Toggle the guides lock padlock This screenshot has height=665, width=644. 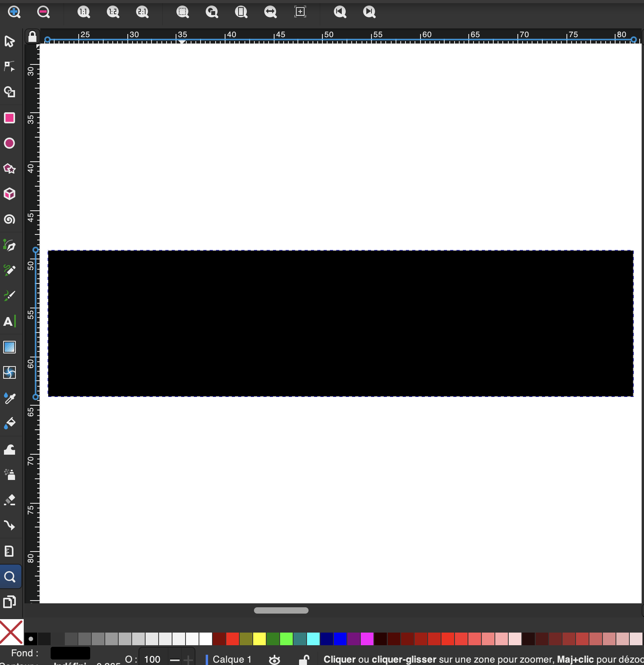(x=32, y=37)
